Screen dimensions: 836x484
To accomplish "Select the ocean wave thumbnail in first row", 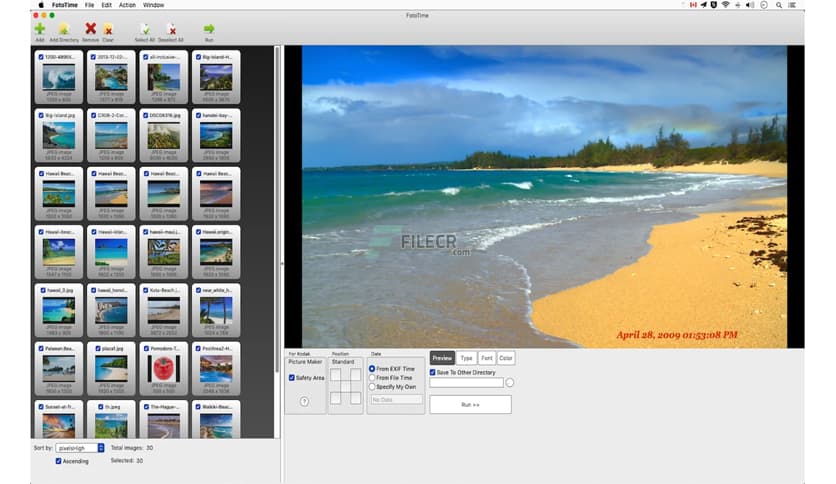I will [x=59, y=77].
